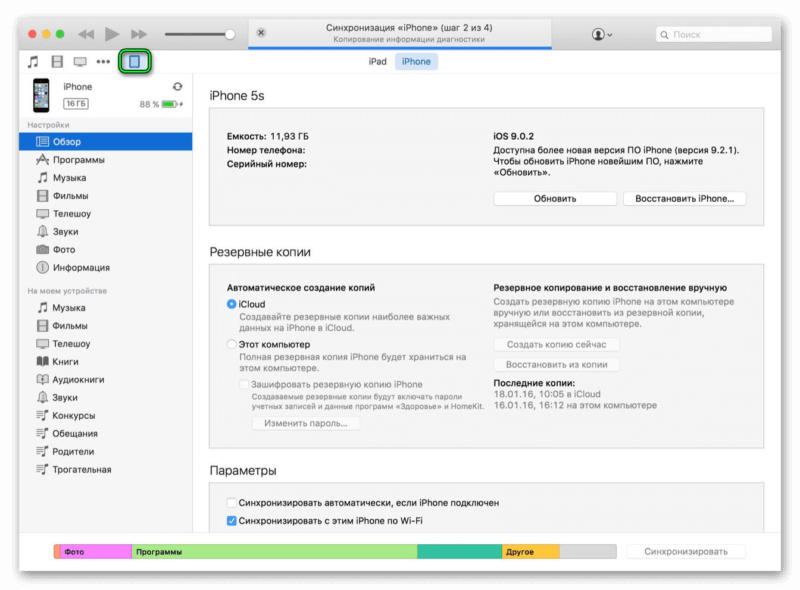
Task: Open Телешоу under Настройки
Action: point(106,213)
